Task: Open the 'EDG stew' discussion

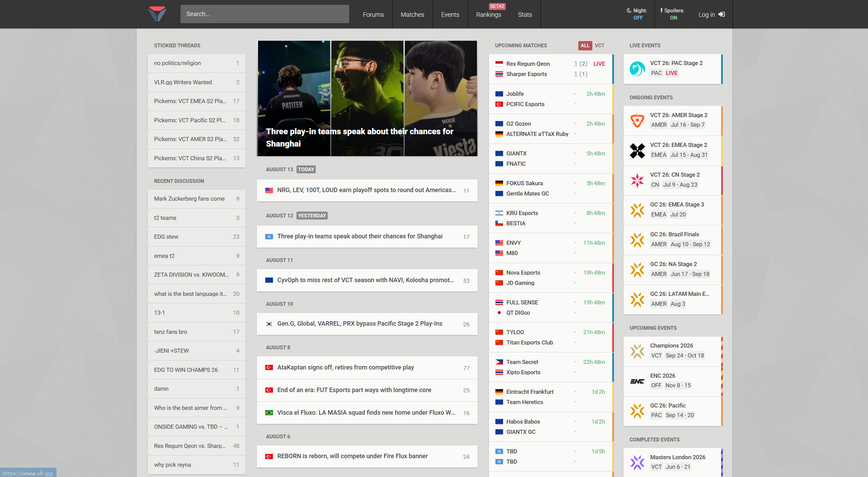Action: [x=197, y=237]
